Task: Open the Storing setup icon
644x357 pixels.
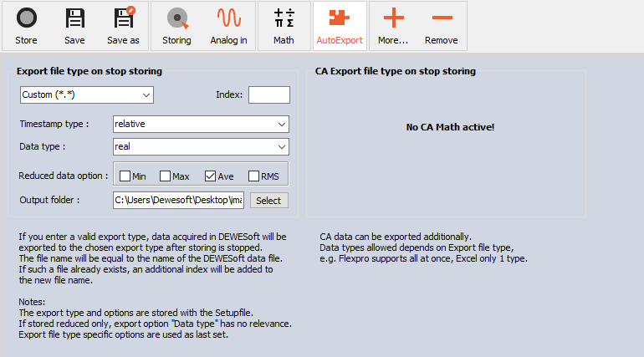Action: [x=177, y=18]
